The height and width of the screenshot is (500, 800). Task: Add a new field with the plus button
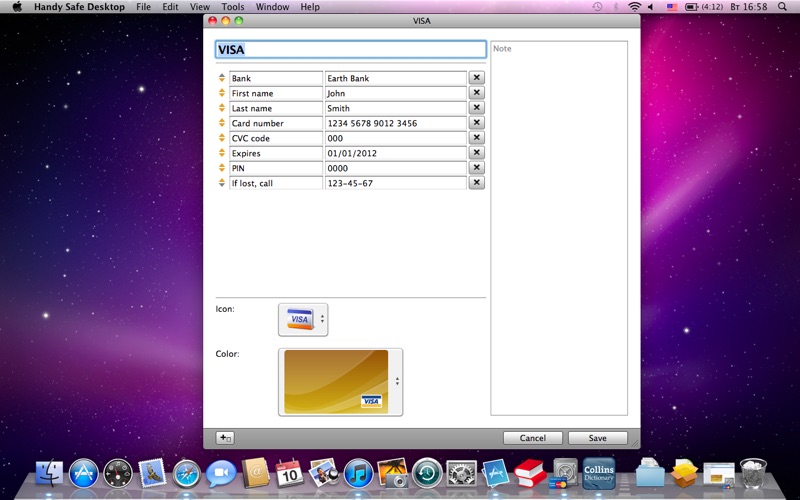[225, 438]
